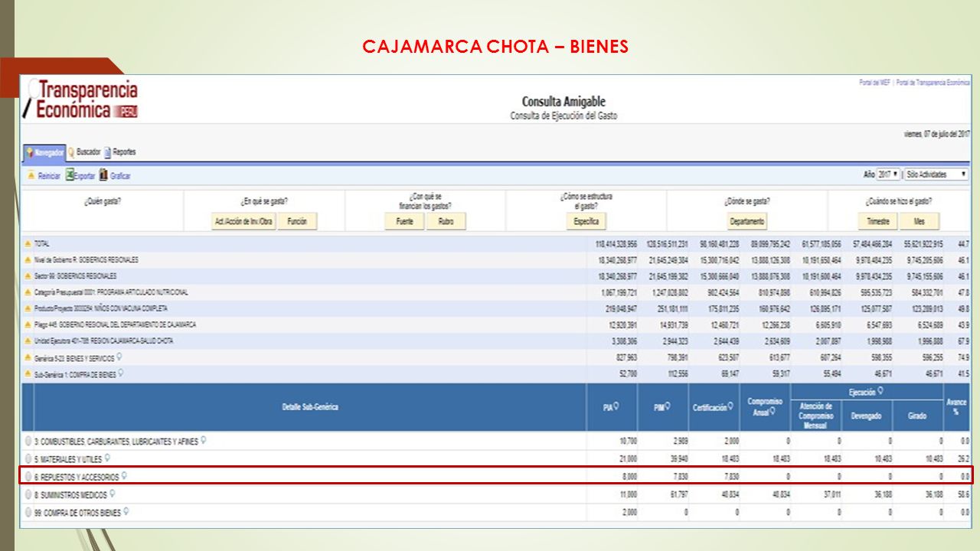
Task: Open info icon beside Compra de Otros Bienes
Action: (x=126, y=512)
